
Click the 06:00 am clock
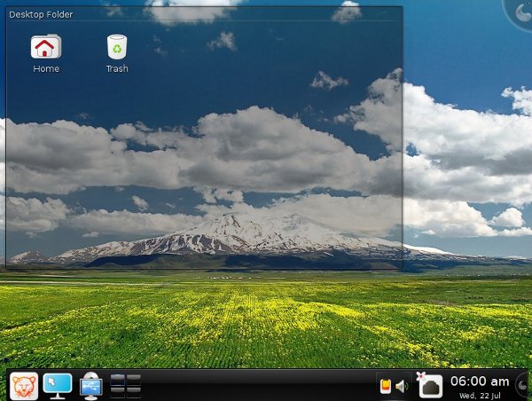[480, 381]
